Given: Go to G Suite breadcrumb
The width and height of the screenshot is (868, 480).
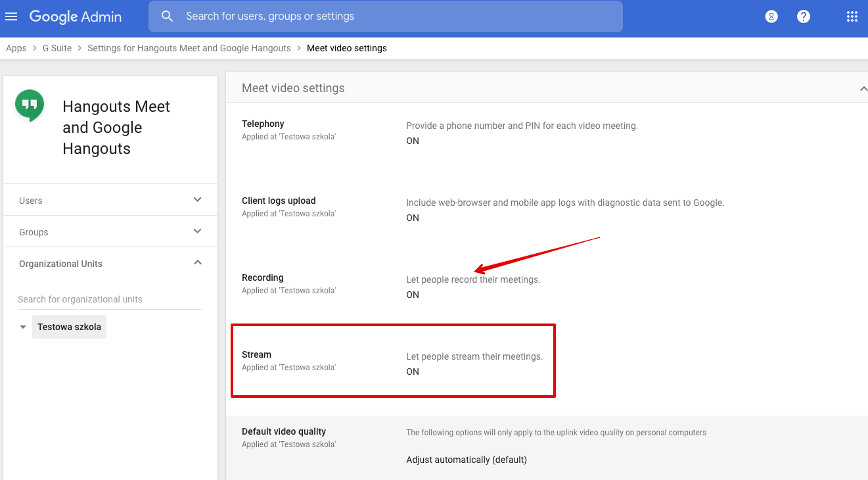Looking at the screenshot, I should point(57,48).
